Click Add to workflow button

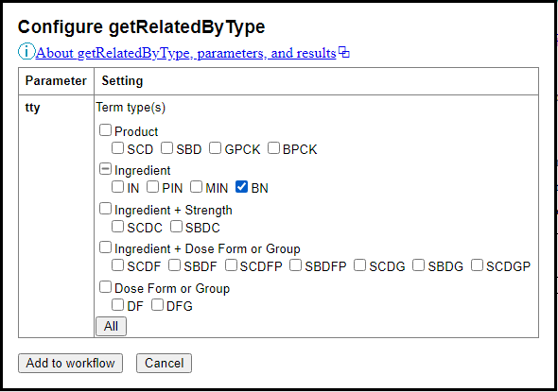[71, 364]
